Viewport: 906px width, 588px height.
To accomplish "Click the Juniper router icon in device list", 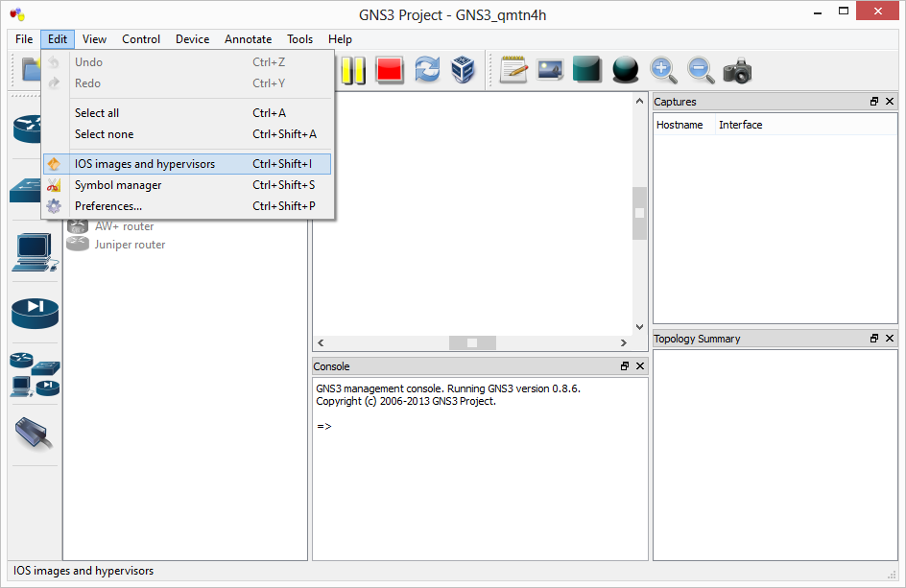I will click(x=78, y=244).
